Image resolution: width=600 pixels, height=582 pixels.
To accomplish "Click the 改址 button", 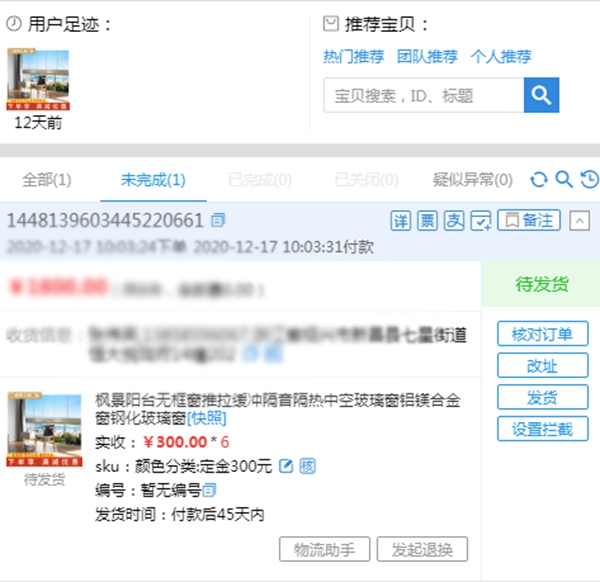I will (543, 366).
